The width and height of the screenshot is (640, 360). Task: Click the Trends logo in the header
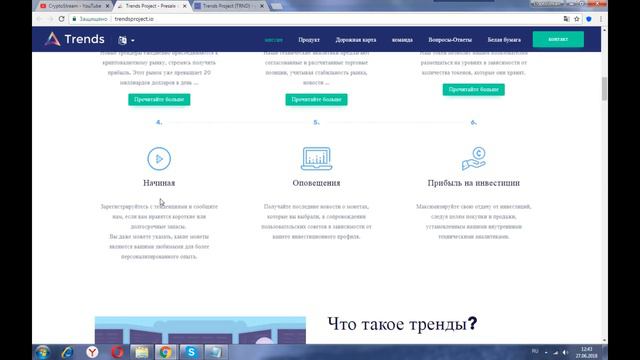tap(74, 39)
